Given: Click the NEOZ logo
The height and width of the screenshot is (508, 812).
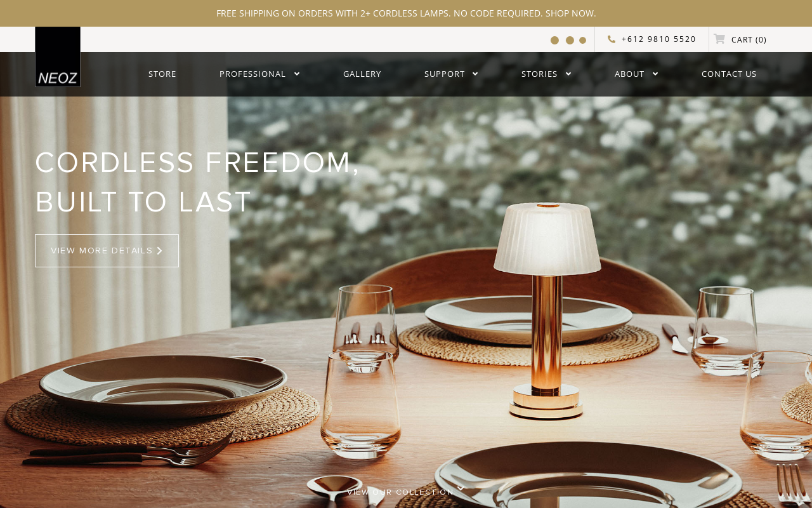Looking at the screenshot, I should coord(58,57).
